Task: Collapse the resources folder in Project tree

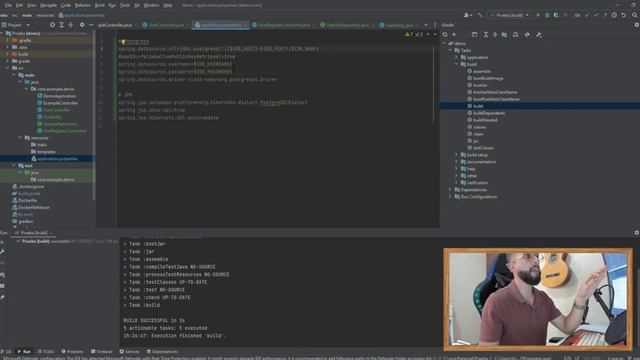Action: (20, 138)
